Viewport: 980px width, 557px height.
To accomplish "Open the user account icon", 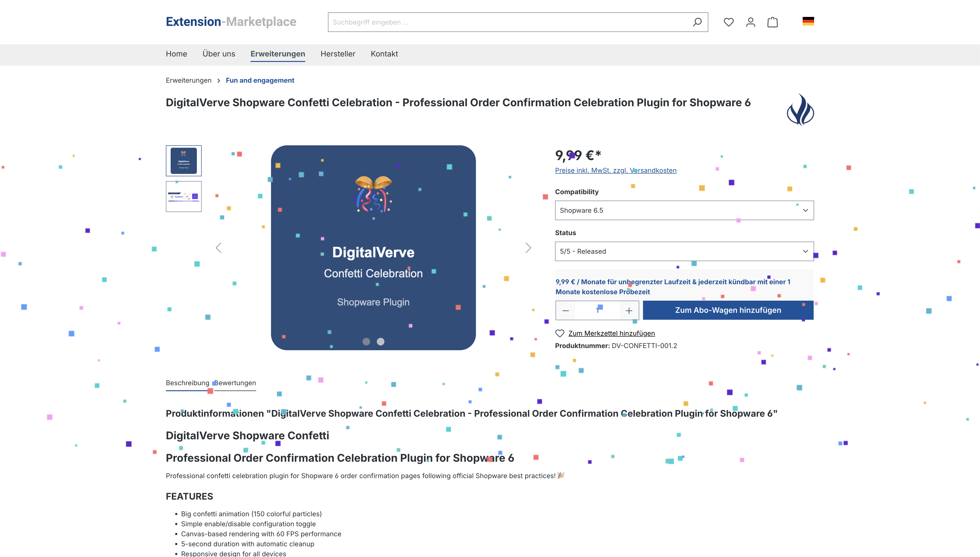I will [x=750, y=22].
